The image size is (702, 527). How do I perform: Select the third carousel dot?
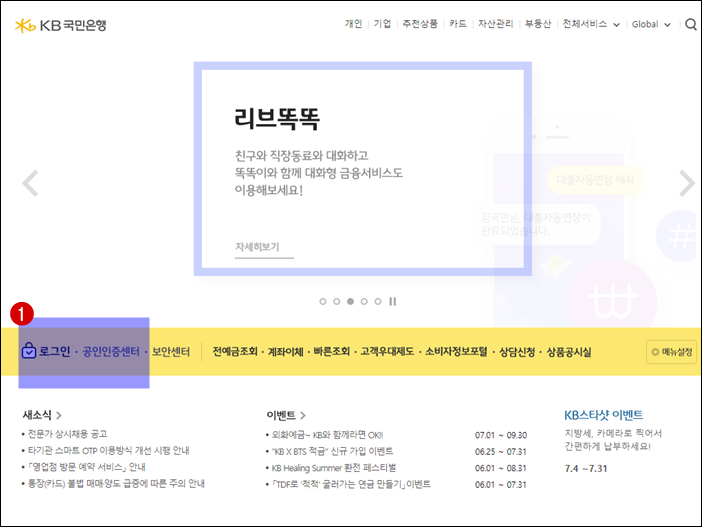click(351, 301)
